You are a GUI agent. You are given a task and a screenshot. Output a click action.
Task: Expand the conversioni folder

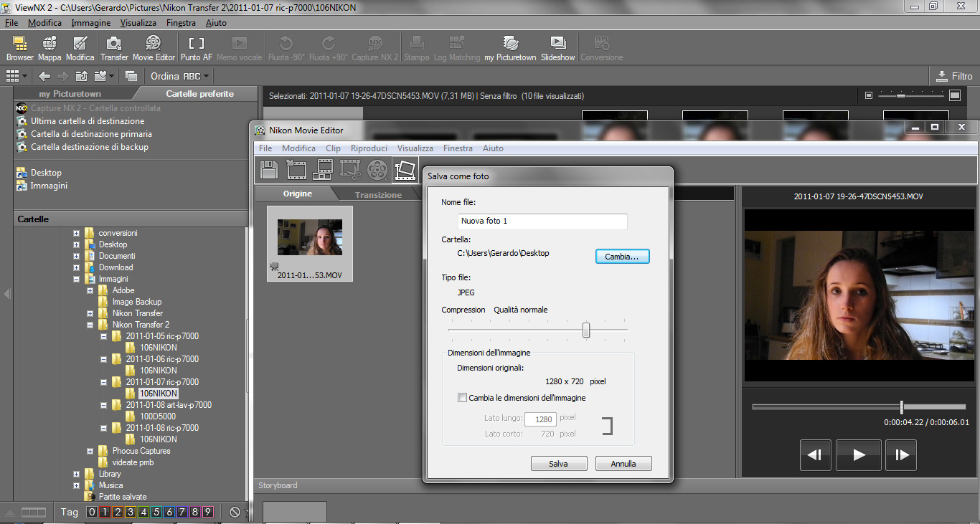click(77, 233)
